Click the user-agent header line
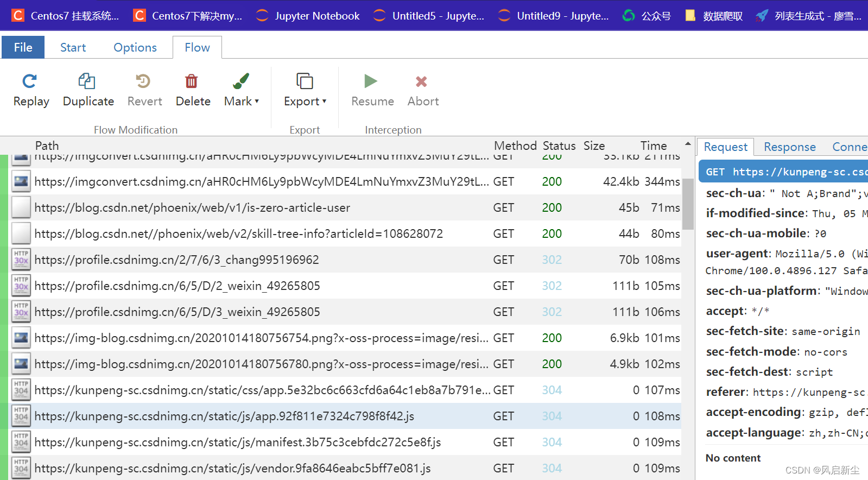The width and height of the screenshot is (868, 480). point(787,262)
